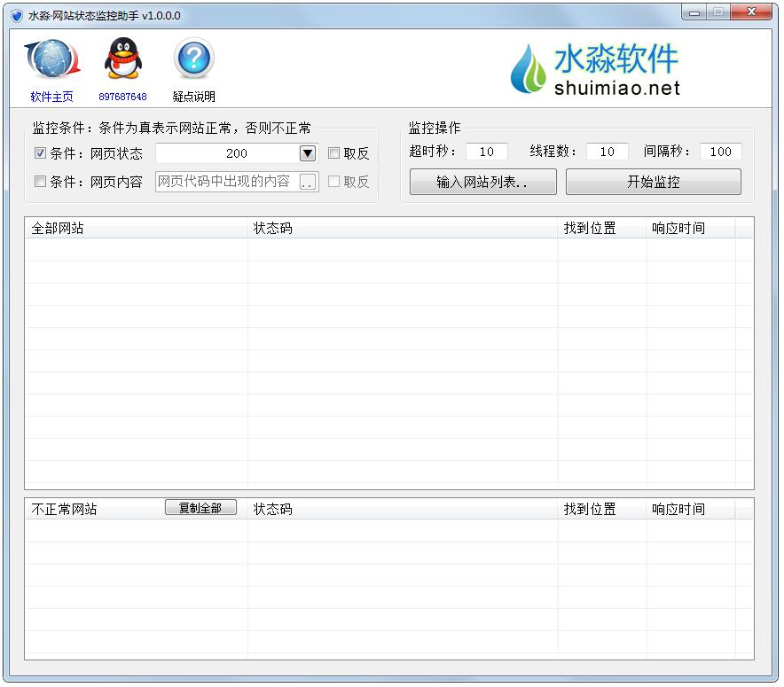
Task: Open the 软件主页 globe icon
Action: pyautogui.click(x=52, y=59)
